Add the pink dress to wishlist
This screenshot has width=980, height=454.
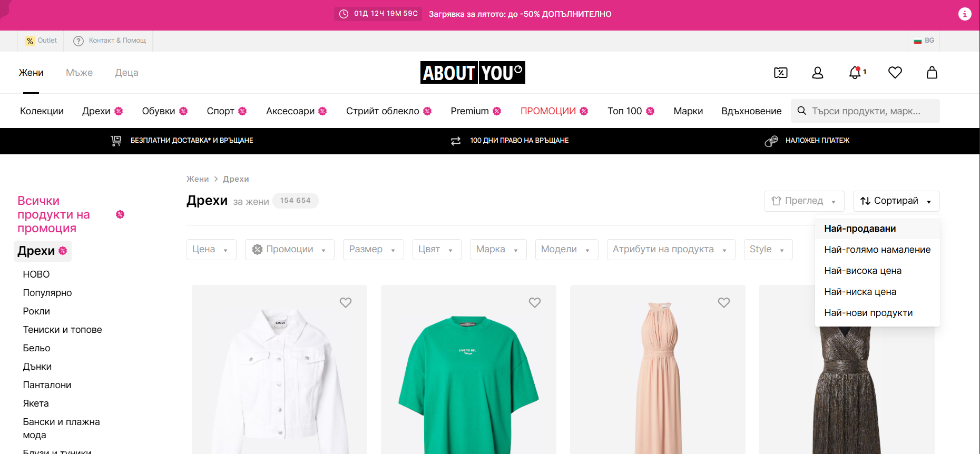723,302
